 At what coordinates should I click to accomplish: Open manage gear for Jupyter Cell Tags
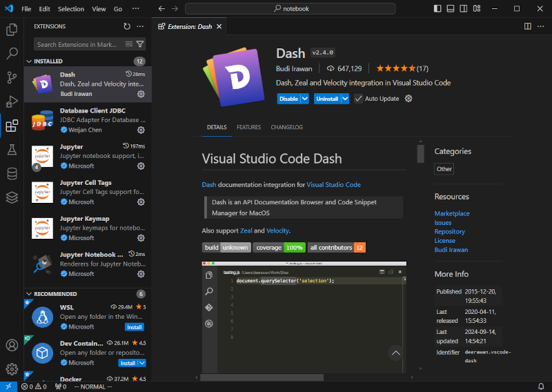coord(141,202)
